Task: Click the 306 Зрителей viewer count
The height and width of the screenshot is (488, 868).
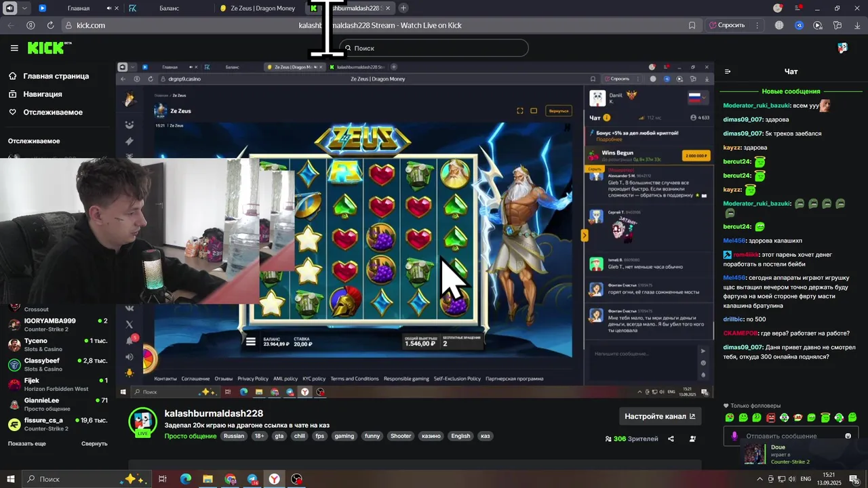Action: [x=631, y=439]
